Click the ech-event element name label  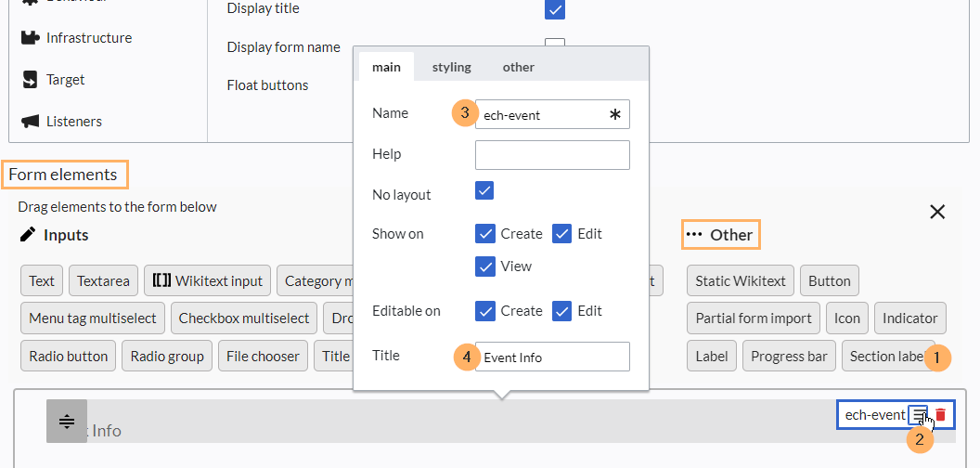point(875,414)
